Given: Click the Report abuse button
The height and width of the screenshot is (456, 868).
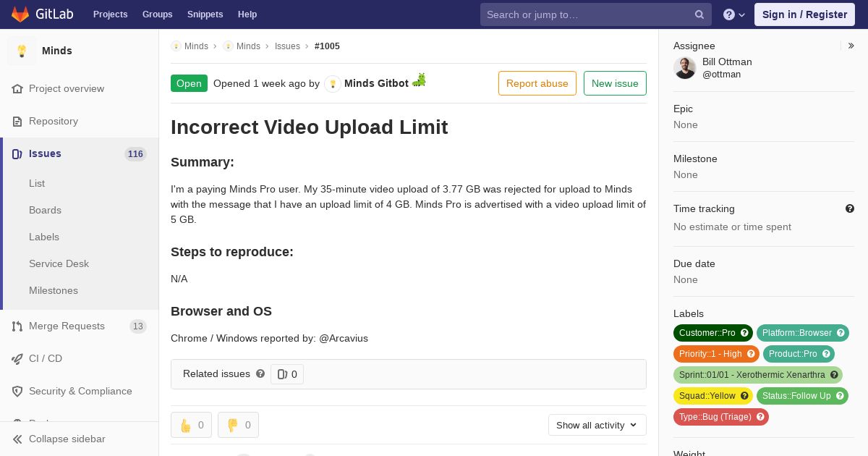Looking at the screenshot, I should [537, 83].
